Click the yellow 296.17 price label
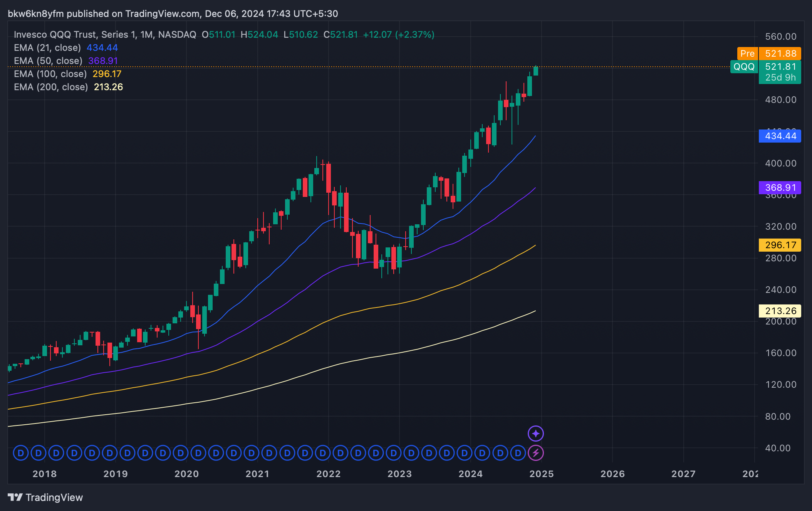The height and width of the screenshot is (511, 812). [780, 245]
